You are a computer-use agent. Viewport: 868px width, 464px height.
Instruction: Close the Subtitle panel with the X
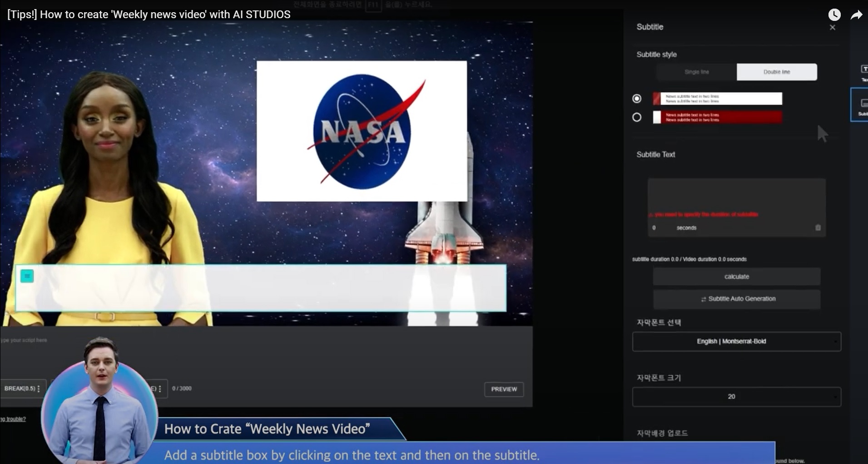pos(833,28)
